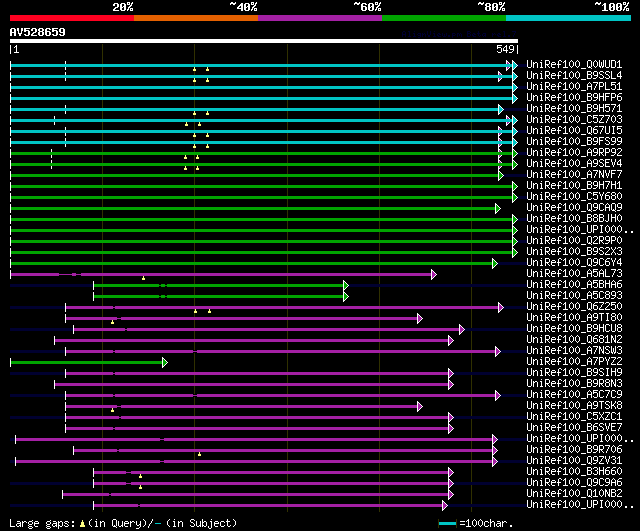
Task: Click the UniRef100_A7NVF7 label
Action: (574, 175)
